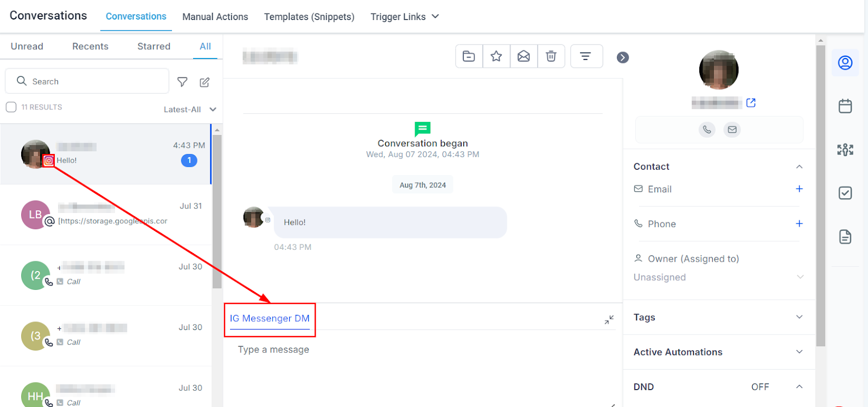Click the contact panel scrollbar
The image size is (868, 407).
(x=820, y=195)
